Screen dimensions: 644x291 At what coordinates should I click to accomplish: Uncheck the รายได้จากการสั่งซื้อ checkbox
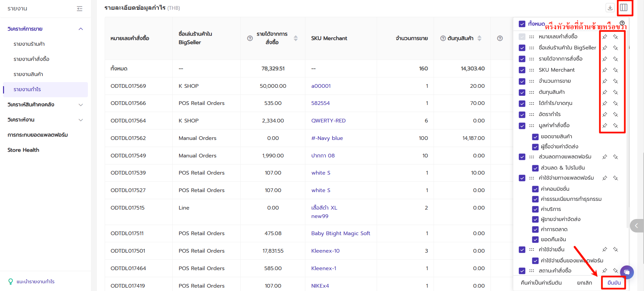522,59
